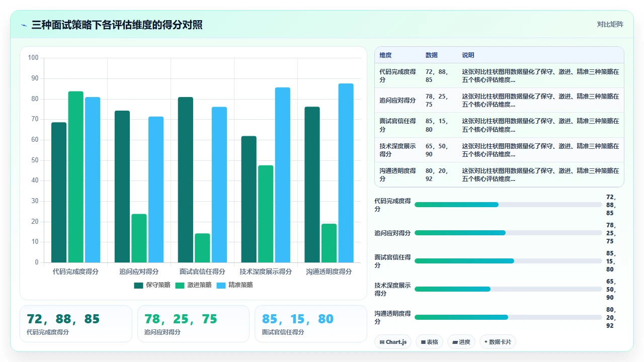644x362 pixels.
Task: Click 精准策略 bar for 沟通透明度得分
Action: tap(346, 173)
